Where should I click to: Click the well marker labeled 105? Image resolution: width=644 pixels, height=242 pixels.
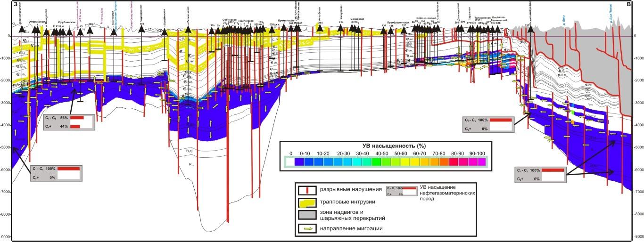pyautogui.click(x=91, y=30)
